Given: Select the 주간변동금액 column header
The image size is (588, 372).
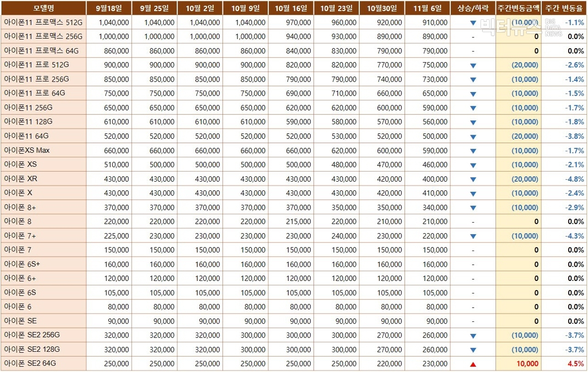Looking at the screenshot, I should [x=519, y=8].
